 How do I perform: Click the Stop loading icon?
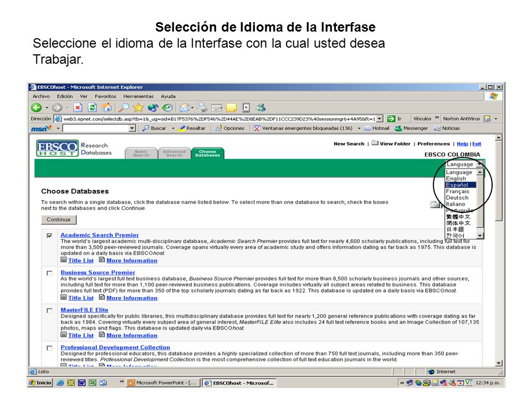click(78, 108)
